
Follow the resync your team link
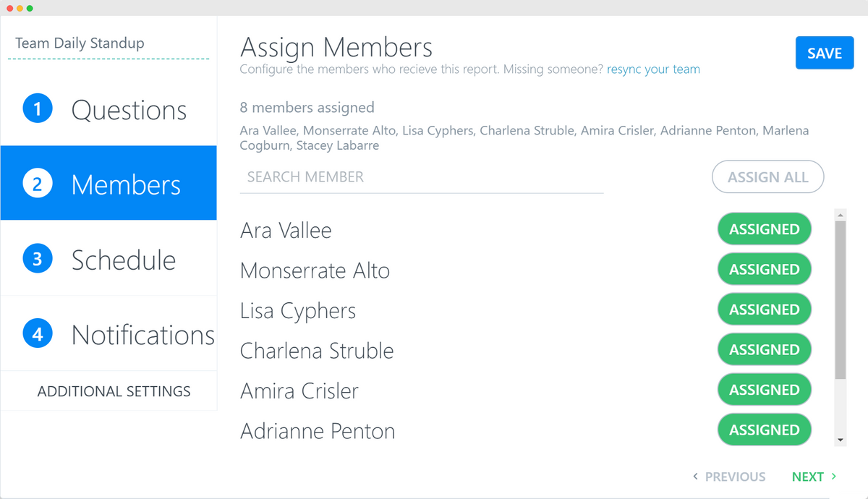pyautogui.click(x=653, y=69)
